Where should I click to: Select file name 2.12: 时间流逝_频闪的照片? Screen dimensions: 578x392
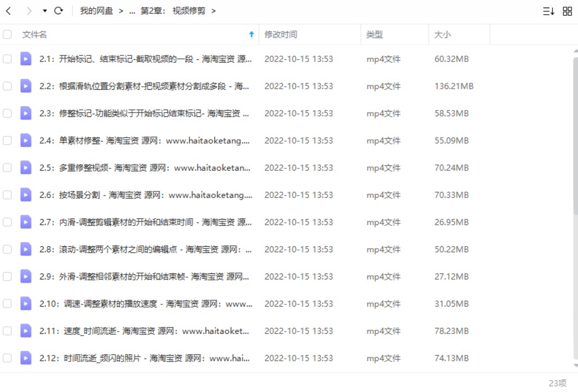coord(145,358)
